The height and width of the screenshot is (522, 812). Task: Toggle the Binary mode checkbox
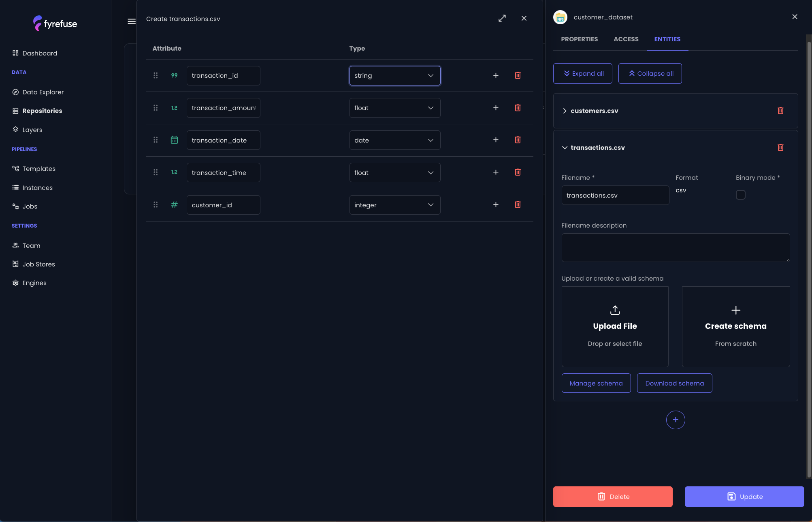pos(741,195)
